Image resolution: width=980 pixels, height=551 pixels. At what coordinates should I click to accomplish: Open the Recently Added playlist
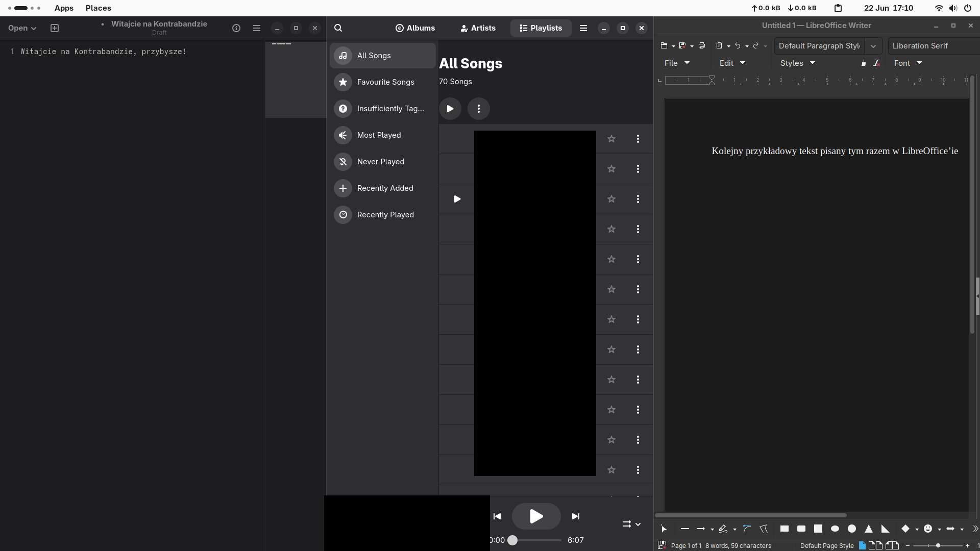385,188
